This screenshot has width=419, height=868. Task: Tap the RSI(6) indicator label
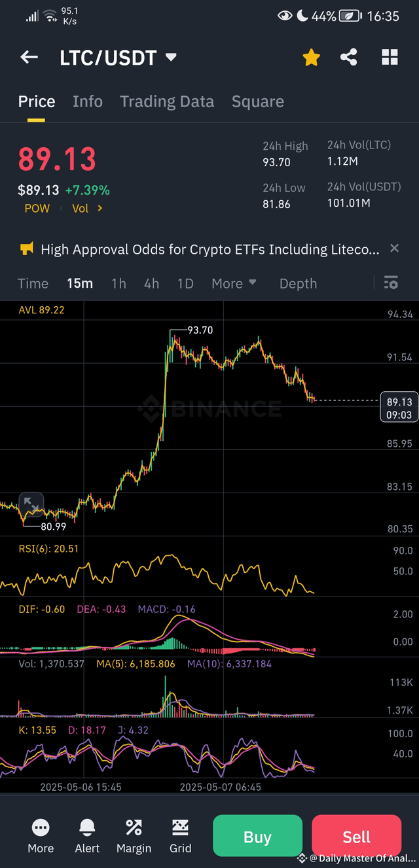48,549
